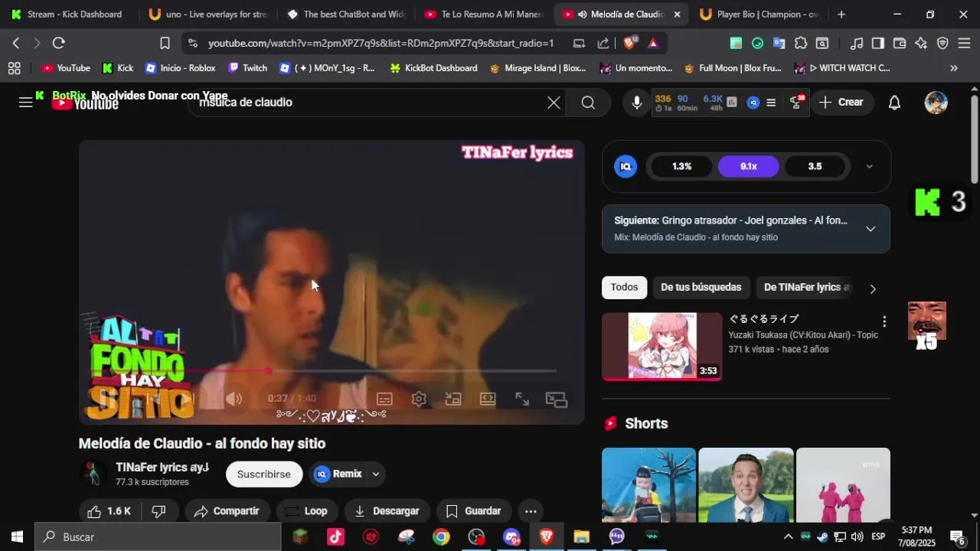Like the video showing 1.6 K
Image resolution: width=980 pixels, height=551 pixels.
pos(109,511)
